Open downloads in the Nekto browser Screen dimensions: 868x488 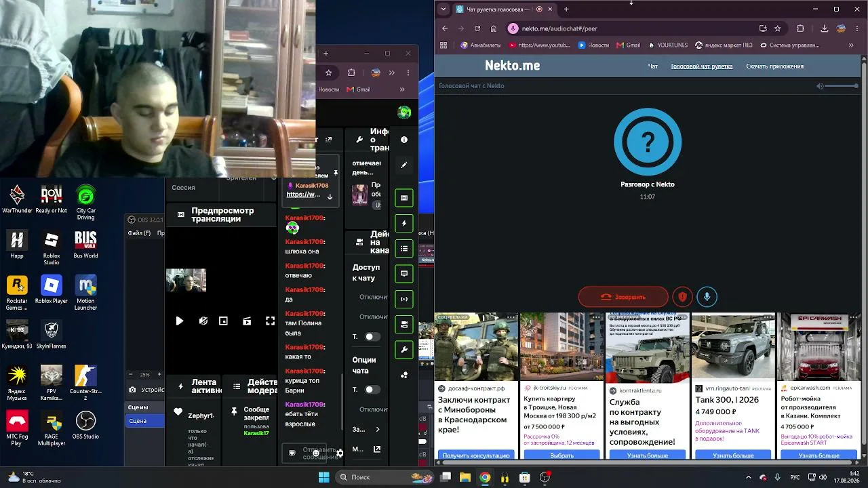click(825, 28)
